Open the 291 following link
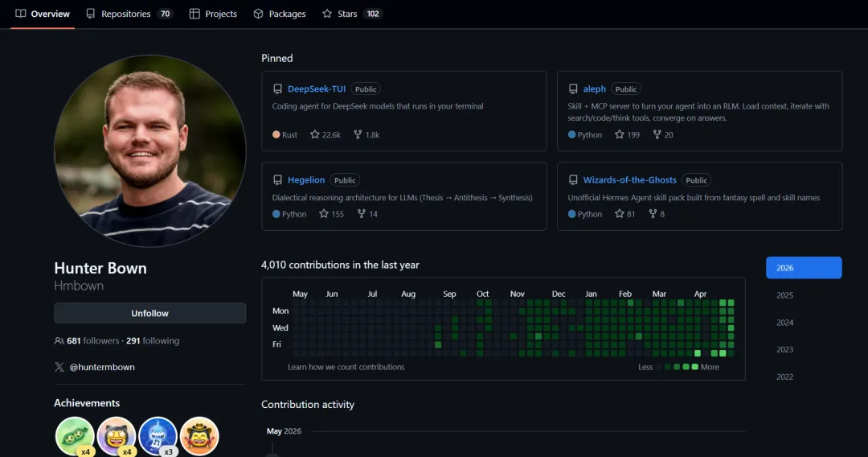Image resolution: width=868 pixels, height=457 pixels. tap(153, 340)
